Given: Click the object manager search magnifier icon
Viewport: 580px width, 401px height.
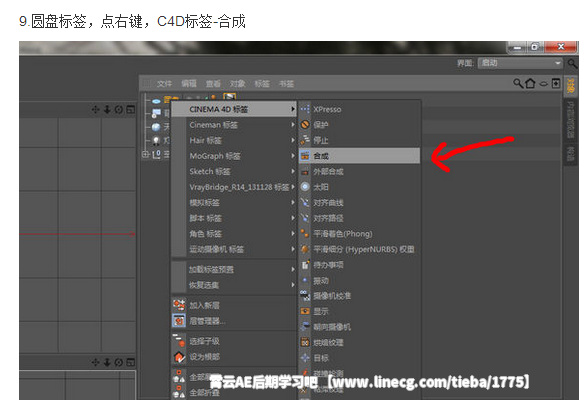Looking at the screenshot, I should pos(518,83).
